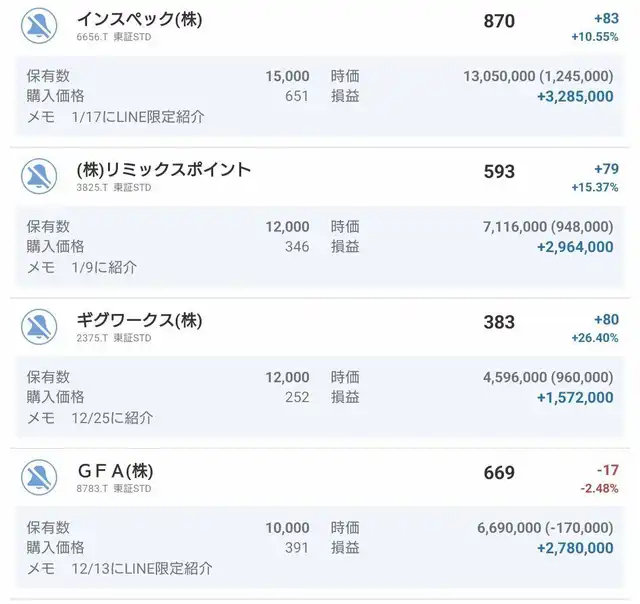Open the (株)リミックスポイント stock name
Screen dimensions: 640x604
[163, 170]
